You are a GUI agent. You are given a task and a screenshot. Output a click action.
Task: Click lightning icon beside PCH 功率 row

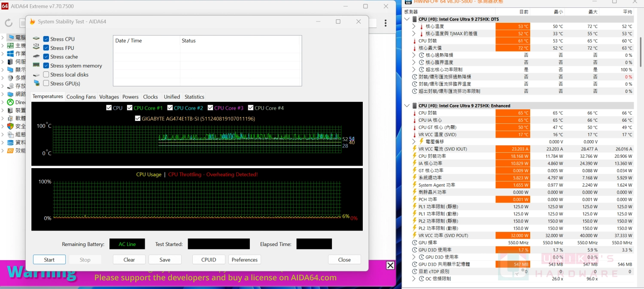[x=414, y=200]
